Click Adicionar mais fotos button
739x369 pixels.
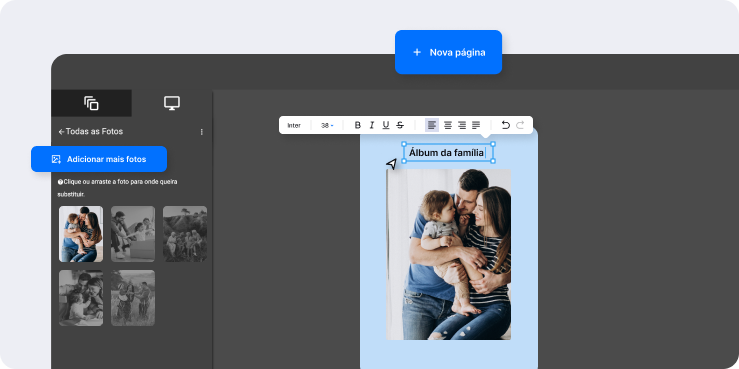pyautogui.click(x=99, y=159)
